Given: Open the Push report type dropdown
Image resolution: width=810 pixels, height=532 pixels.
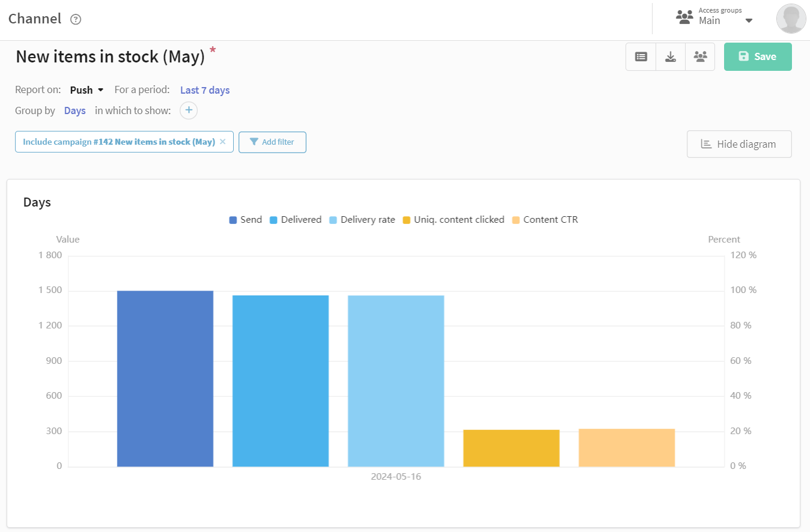Looking at the screenshot, I should pos(87,90).
